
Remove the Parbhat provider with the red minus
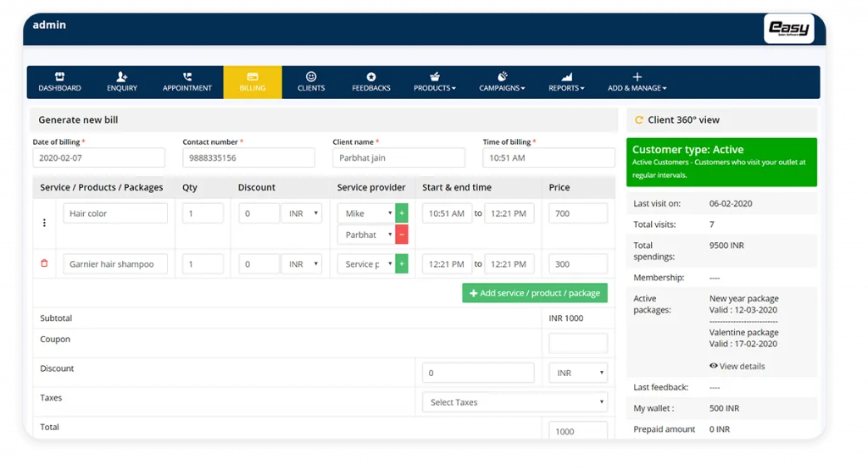(402, 235)
